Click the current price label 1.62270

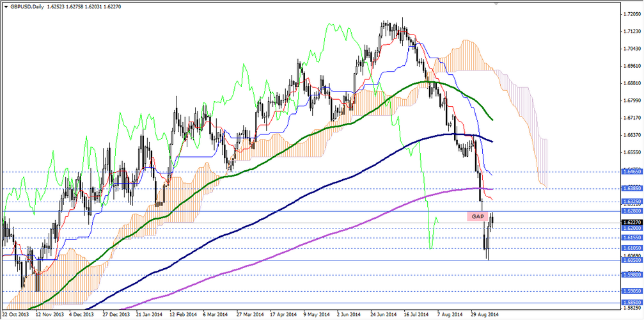(x=632, y=223)
